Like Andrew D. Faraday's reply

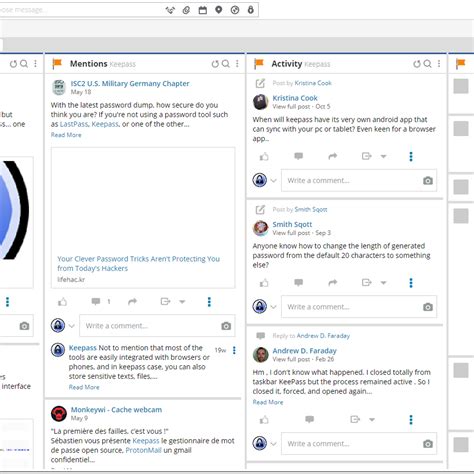tap(264, 420)
